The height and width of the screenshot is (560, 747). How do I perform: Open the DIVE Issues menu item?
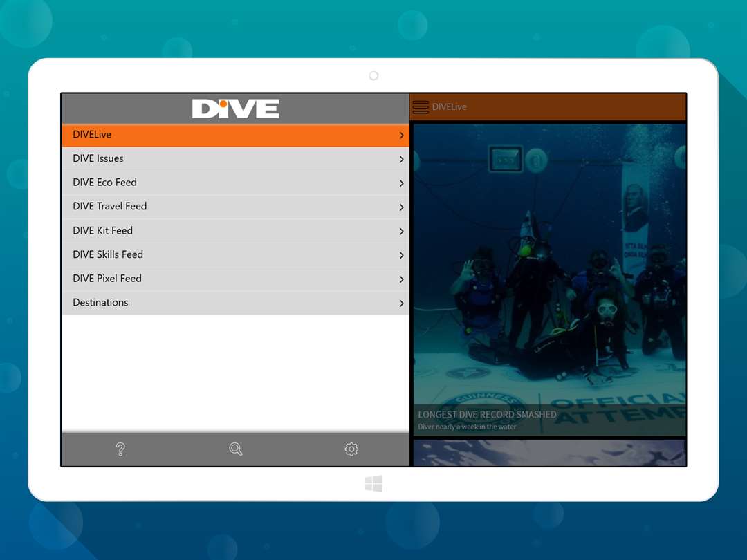pyautogui.click(x=235, y=159)
